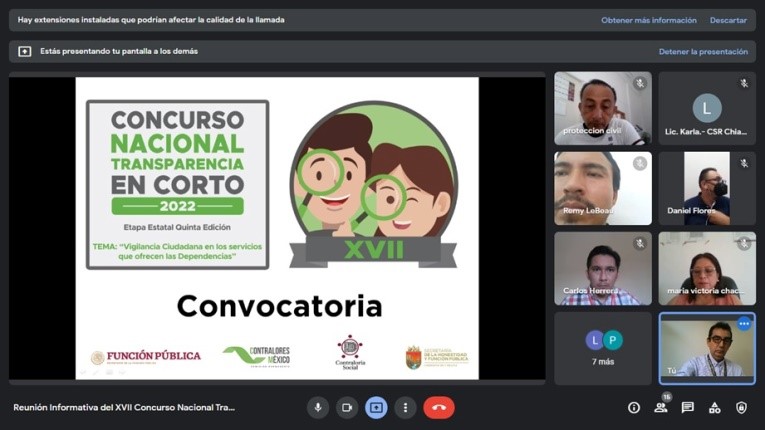Image resolution: width=765 pixels, height=430 pixels.
Task: Click muted mic icon on Lic. Karla tile
Action: pos(744,83)
